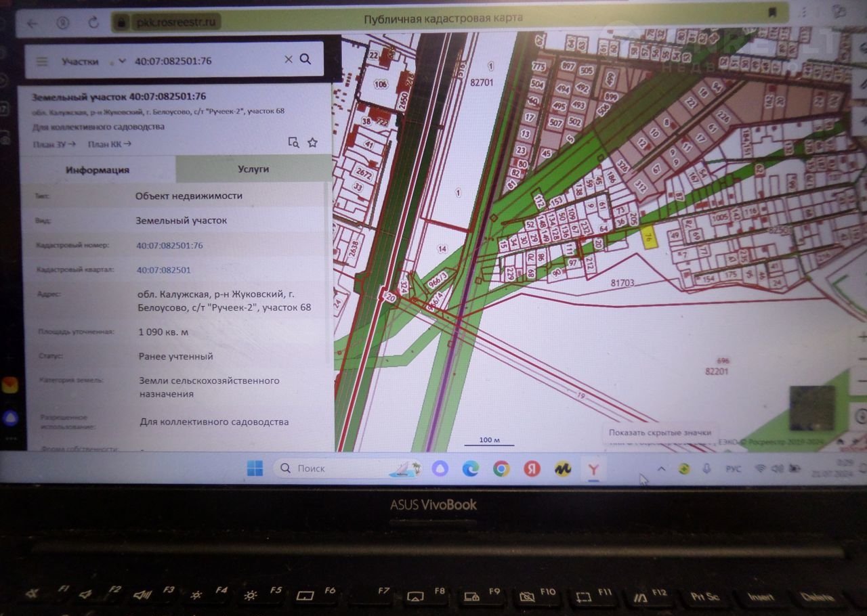Open cadastral number link 40:07:082501:76
The width and height of the screenshot is (867, 616).
click(x=169, y=245)
